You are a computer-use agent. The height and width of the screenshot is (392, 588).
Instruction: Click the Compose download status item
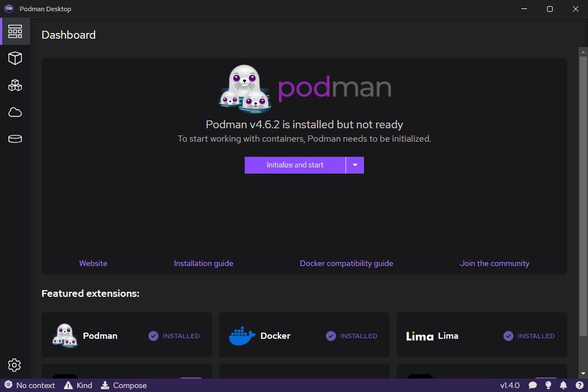tap(124, 385)
